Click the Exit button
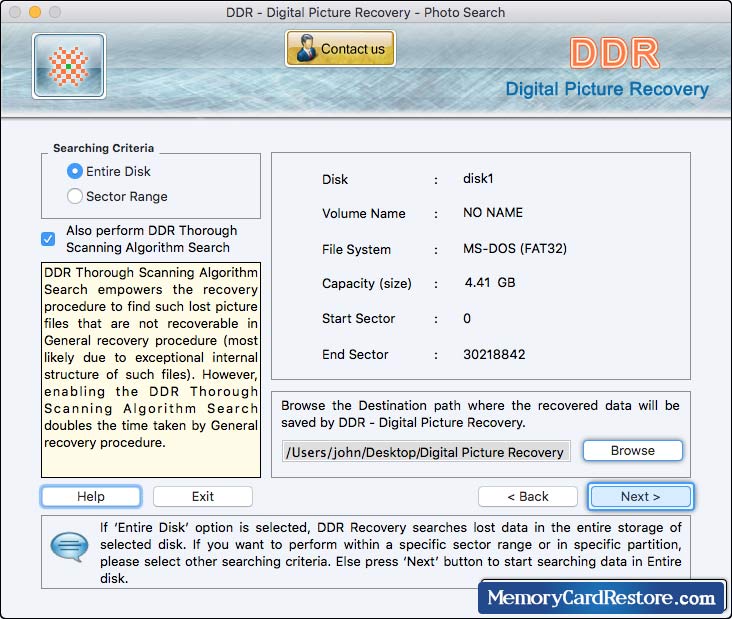This screenshot has height=619, width=732. tap(203, 496)
